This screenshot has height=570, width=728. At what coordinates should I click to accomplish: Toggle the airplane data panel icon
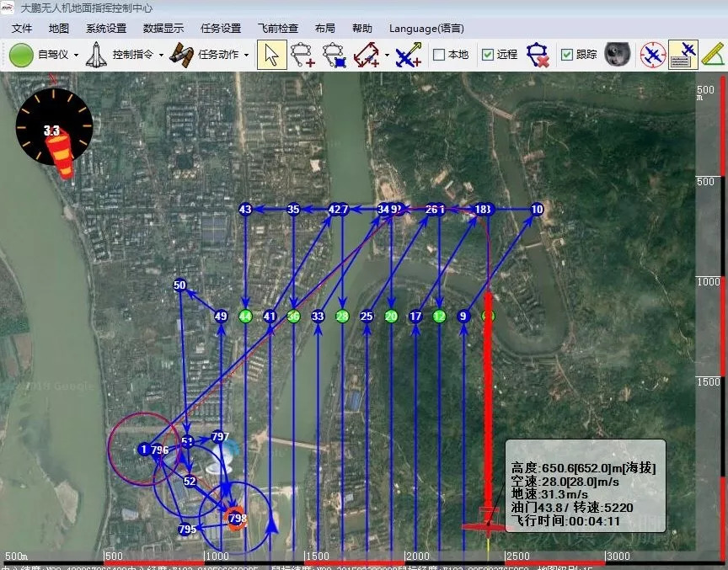tap(682, 55)
